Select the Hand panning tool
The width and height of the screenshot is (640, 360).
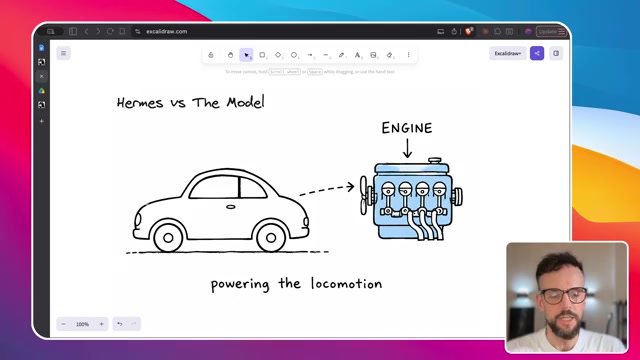click(x=230, y=55)
